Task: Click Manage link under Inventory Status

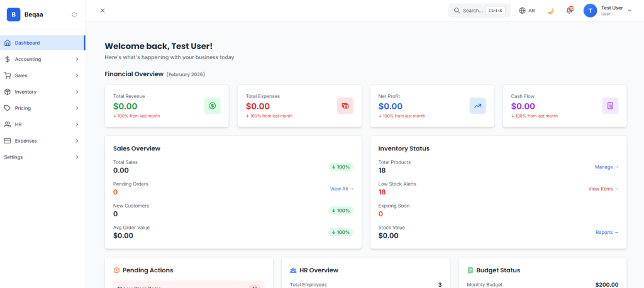Action: pyautogui.click(x=606, y=167)
